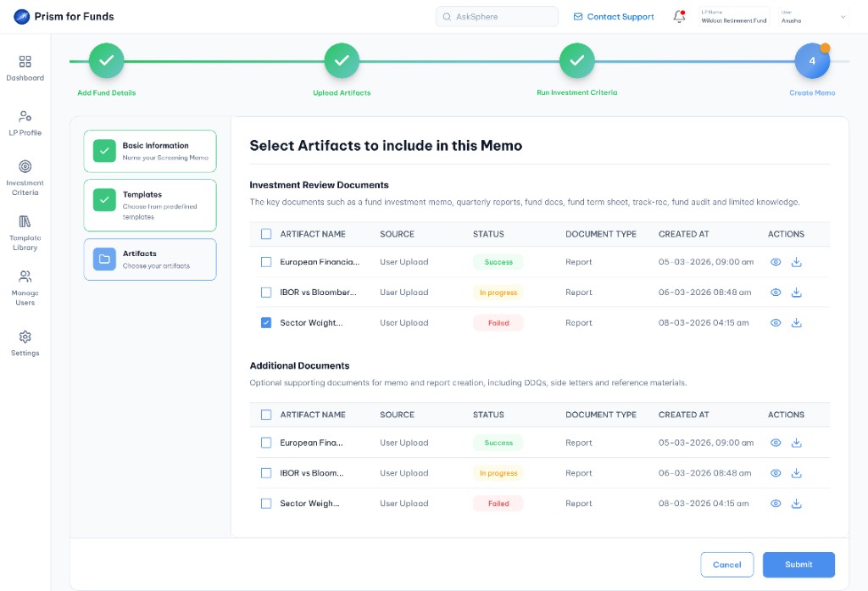Open the Dashboard sidebar icon
868x591 pixels.
pyautogui.click(x=25, y=62)
